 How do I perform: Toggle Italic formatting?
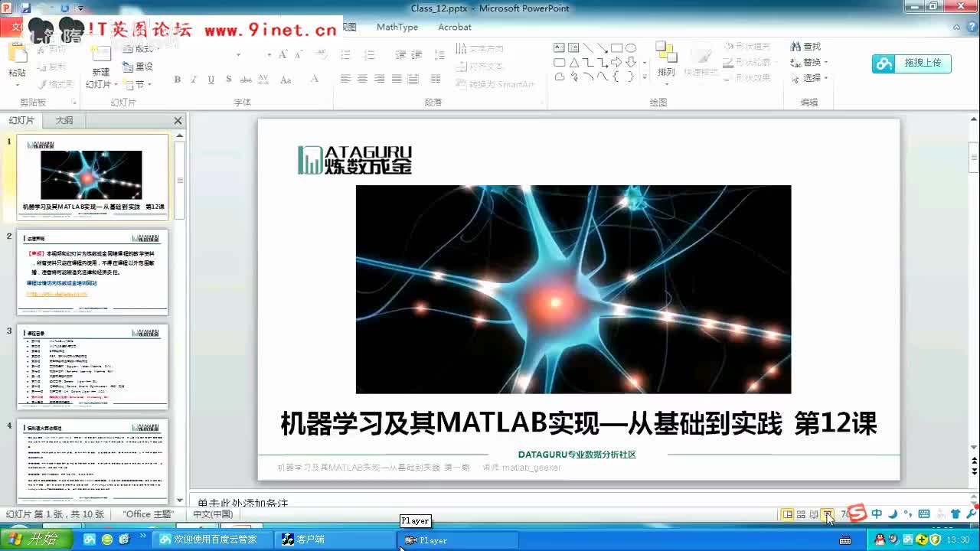[x=194, y=80]
